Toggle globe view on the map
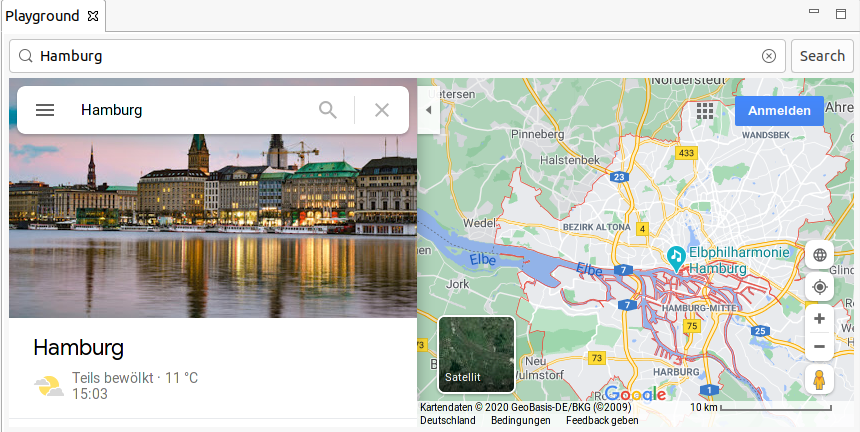The image size is (860, 432). point(819,255)
